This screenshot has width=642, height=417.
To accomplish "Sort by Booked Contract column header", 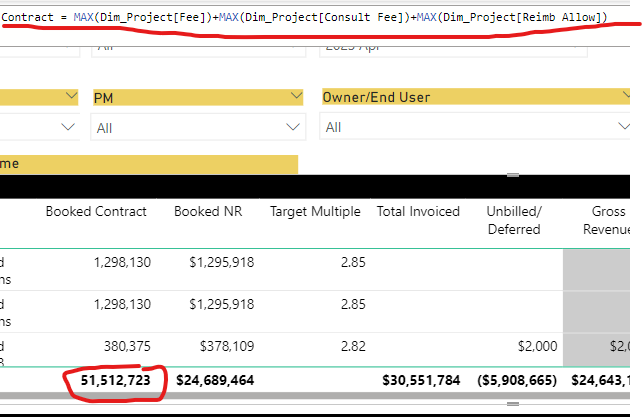I will tap(96, 211).
